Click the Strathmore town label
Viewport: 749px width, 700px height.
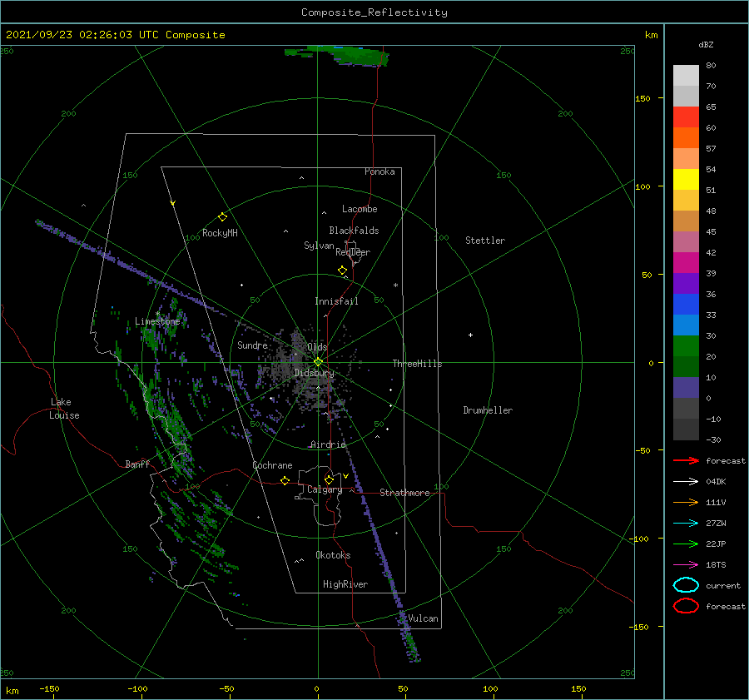pos(404,493)
